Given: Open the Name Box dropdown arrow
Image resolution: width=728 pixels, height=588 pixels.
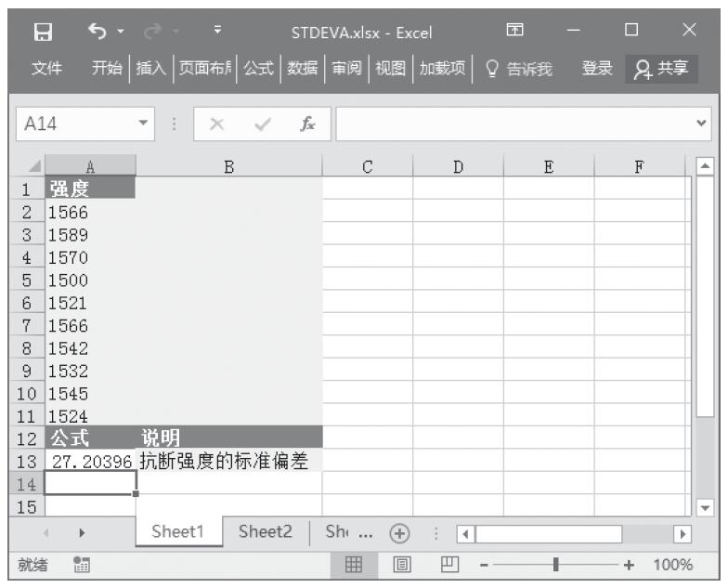Looking at the screenshot, I should coord(143,124).
